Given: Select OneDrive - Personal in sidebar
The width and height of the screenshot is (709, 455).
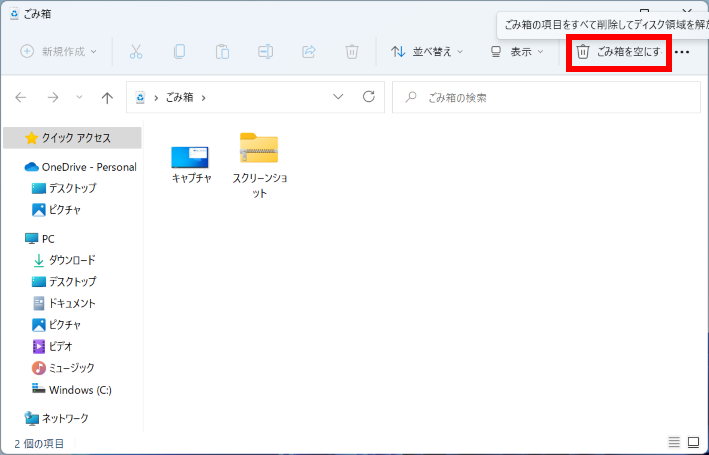Looking at the screenshot, I should pyautogui.click(x=80, y=167).
